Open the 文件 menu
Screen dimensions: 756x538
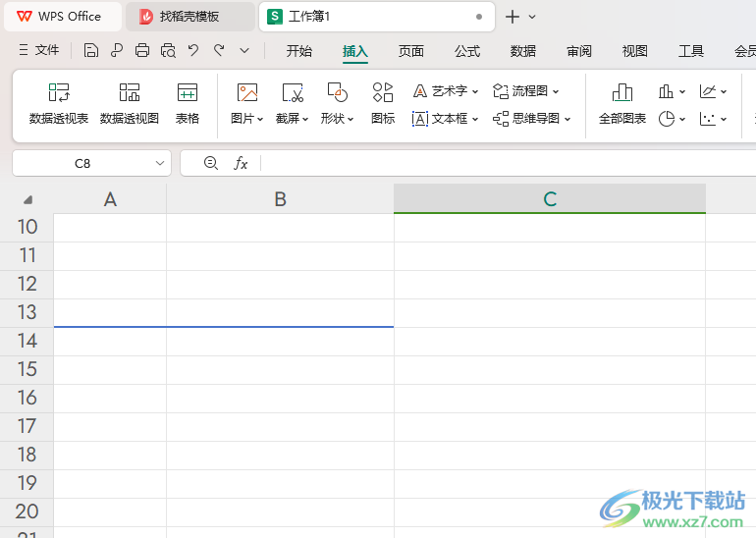(39, 50)
